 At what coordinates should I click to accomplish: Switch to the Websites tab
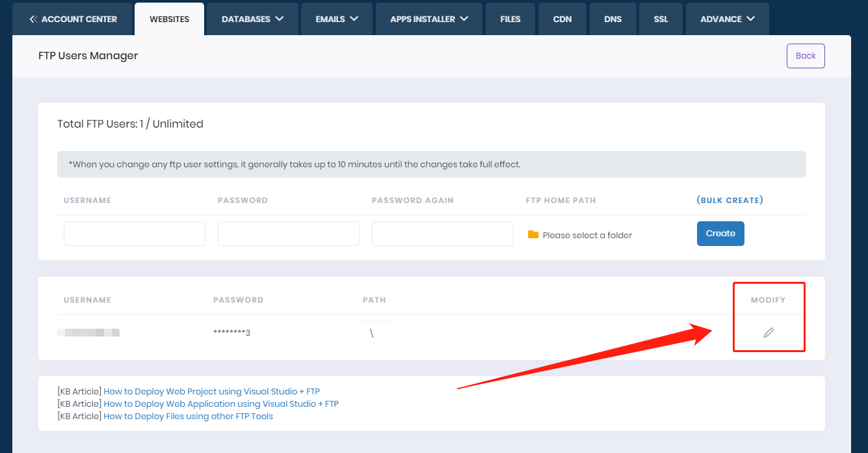click(x=169, y=20)
